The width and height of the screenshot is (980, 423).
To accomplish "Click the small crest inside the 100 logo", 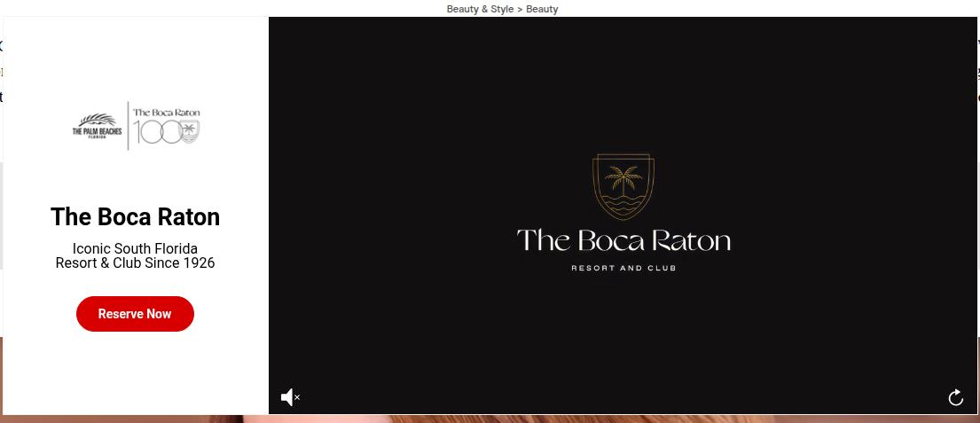I will (x=189, y=134).
